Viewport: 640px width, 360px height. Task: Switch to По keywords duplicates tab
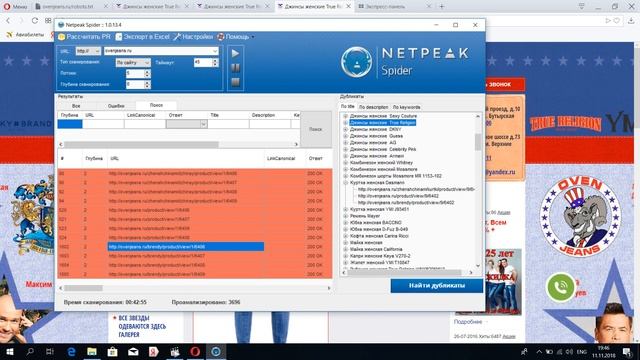[406, 107]
